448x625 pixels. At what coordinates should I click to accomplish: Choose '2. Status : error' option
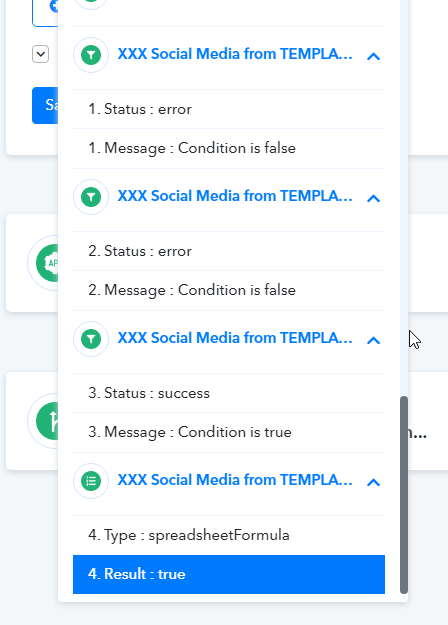(x=229, y=251)
